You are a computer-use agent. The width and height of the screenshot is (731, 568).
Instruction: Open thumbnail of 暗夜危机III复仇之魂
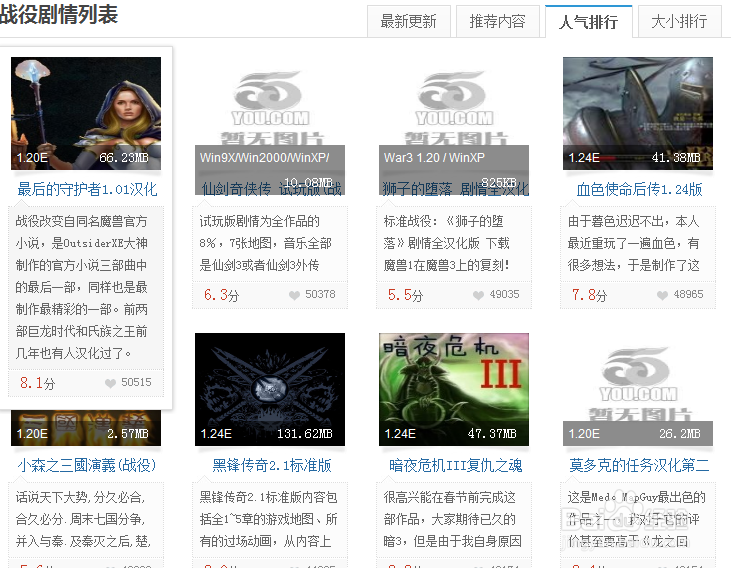[x=454, y=389]
